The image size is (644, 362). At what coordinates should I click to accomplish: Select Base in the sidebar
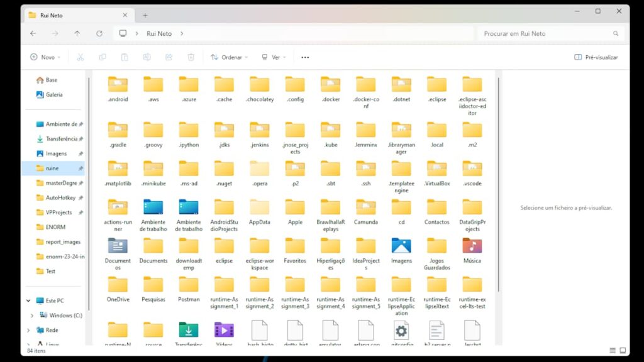[x=47, y=80]
